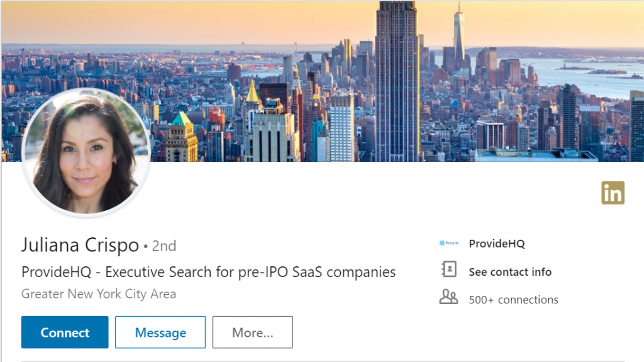644x362 pixels.
Task: Click the name Juliana Crispo
Action: pyautogui.click(x=80, y=245)
